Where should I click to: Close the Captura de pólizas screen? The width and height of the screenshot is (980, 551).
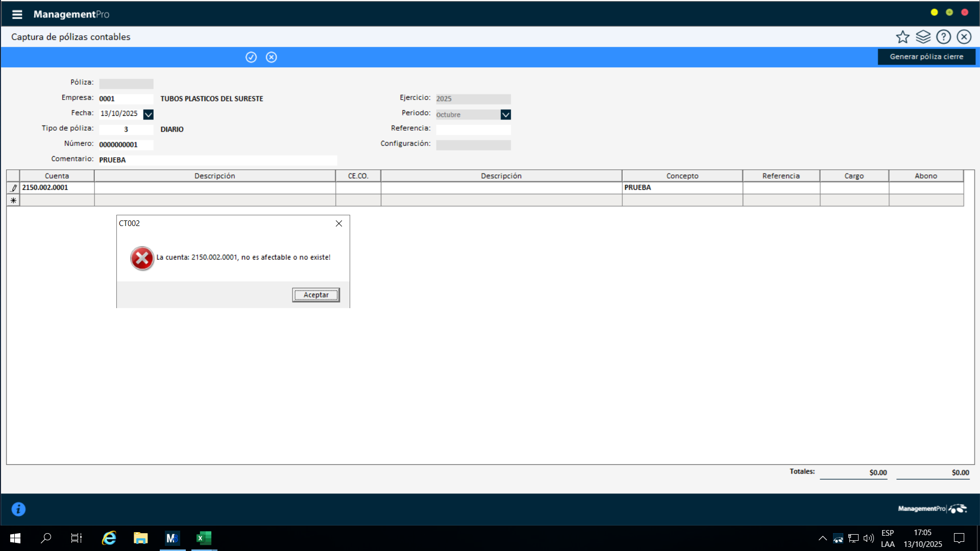point(964,37)
